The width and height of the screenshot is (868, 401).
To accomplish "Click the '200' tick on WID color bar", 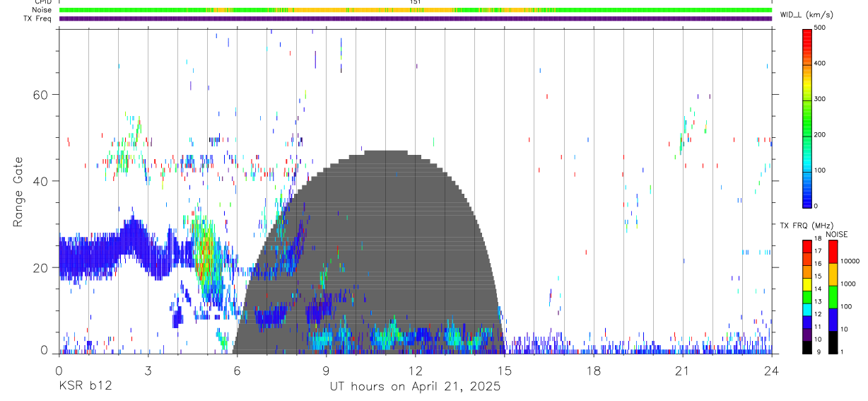I will point(820,134).
